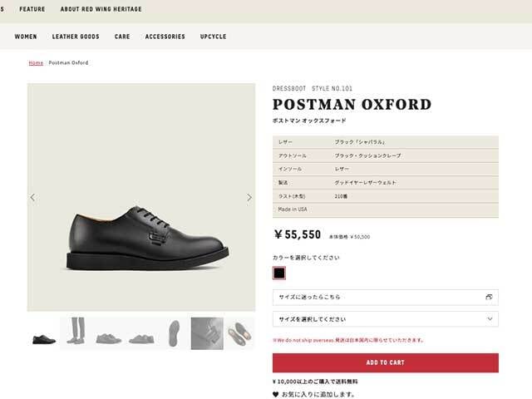Select the gray leather close-up thumbnail
Viewport: 532px width, 399px height.
click(207, 334)
